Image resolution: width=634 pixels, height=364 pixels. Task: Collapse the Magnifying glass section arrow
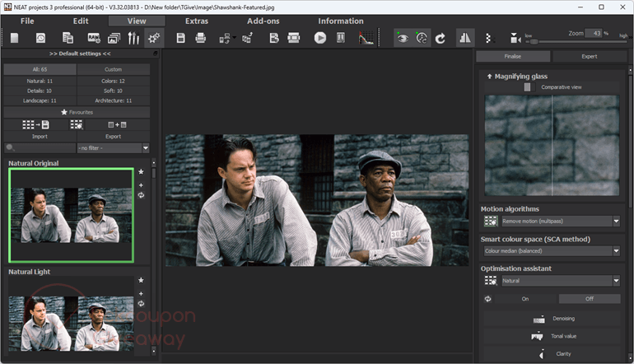point(489,77)
